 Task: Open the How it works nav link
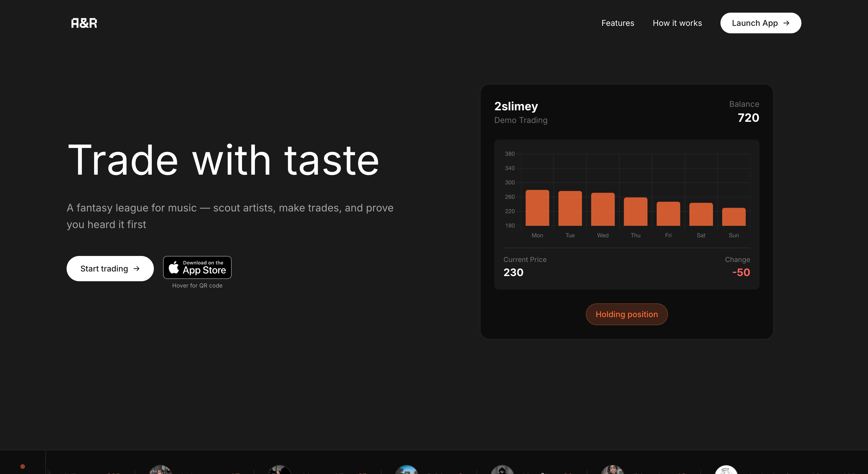click(677, 23)
